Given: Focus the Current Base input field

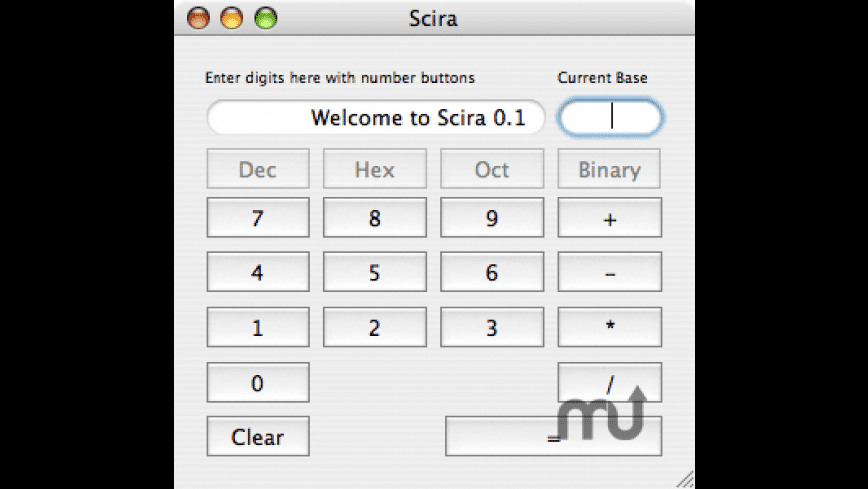Looking at the screenshot, I should pyautogui.click(x=610, y=117).
